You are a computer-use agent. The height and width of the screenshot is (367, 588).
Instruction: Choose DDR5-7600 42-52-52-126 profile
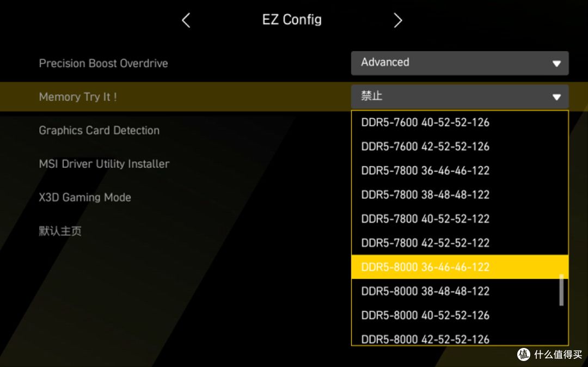point(460,146)
